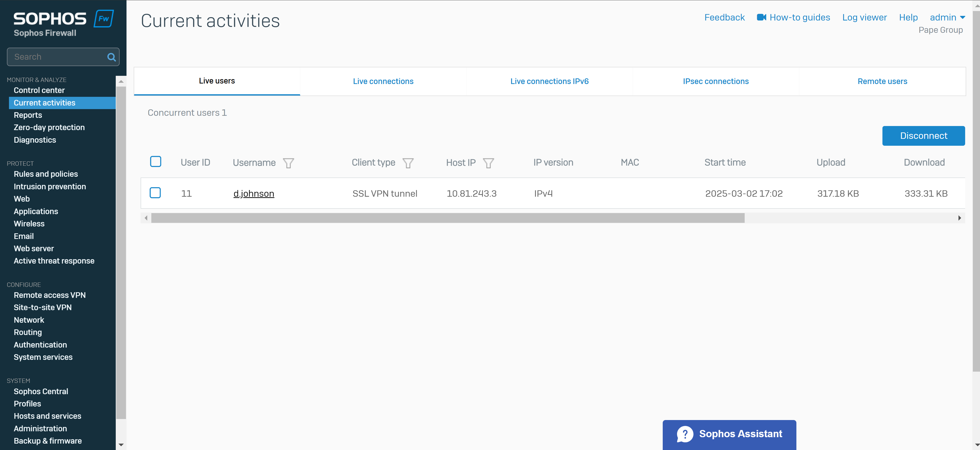Open the Log viewer
This screenshot has height=450, width=980.
[x=864, y=17]
